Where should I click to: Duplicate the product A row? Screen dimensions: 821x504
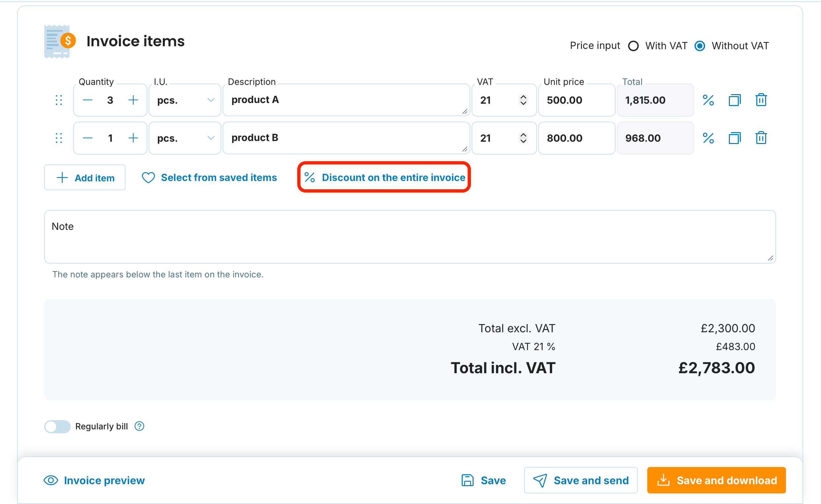pyautogui.click(x=734, y=100)
